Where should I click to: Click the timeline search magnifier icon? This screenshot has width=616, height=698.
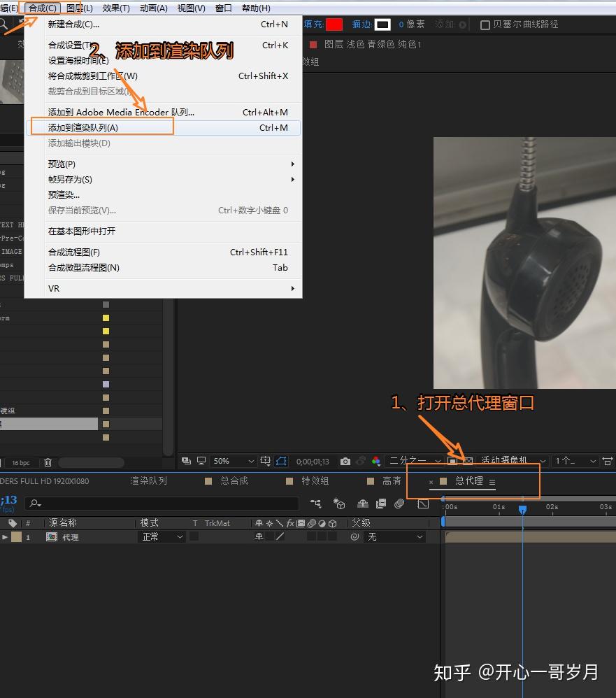point(35,504)
